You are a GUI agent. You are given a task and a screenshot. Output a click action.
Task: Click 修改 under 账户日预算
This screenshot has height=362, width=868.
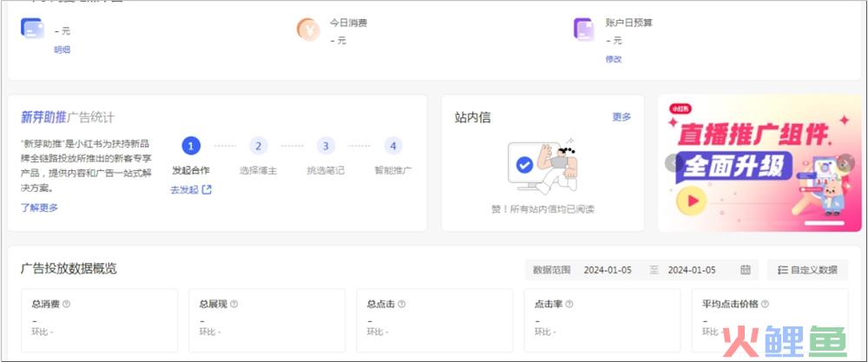point(614,59)
